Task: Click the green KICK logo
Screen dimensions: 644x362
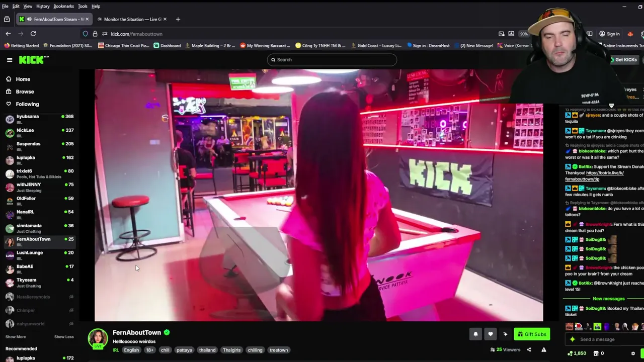Action: (x=34, y=60)
